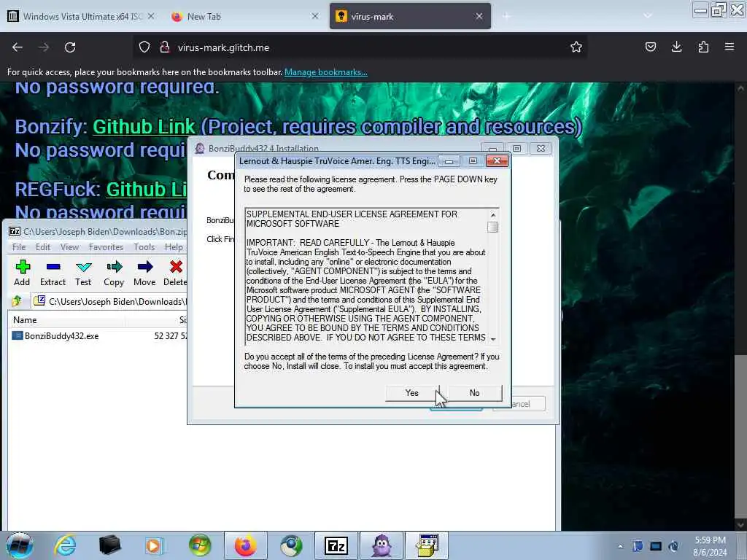This screenshot has width=747, height=560.
Task: Click the Firefox taskbar icon
Action: click(x=245, y=545)
